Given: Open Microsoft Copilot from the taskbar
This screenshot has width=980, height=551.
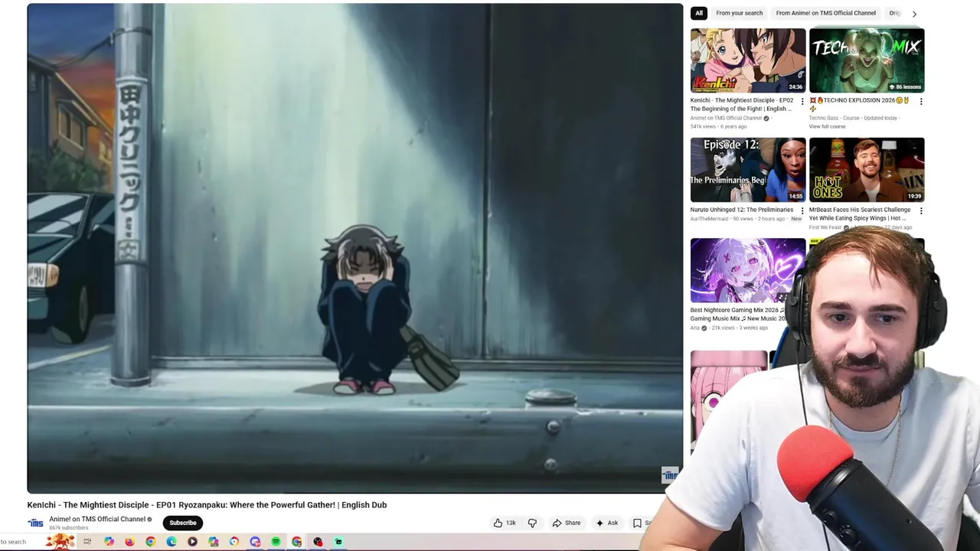Looking at the screenshot, I should (x=109, y=542).
